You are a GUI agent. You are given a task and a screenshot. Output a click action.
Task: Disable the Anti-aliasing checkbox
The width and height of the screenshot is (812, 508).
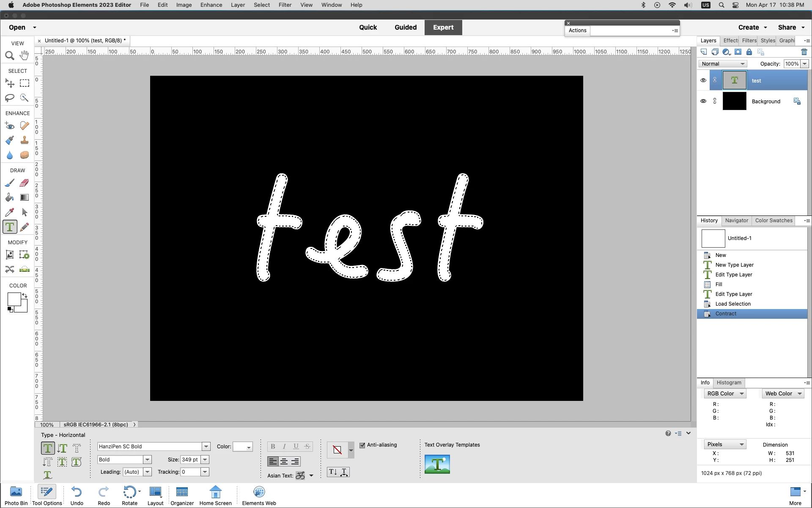click(x=362, y=445)
